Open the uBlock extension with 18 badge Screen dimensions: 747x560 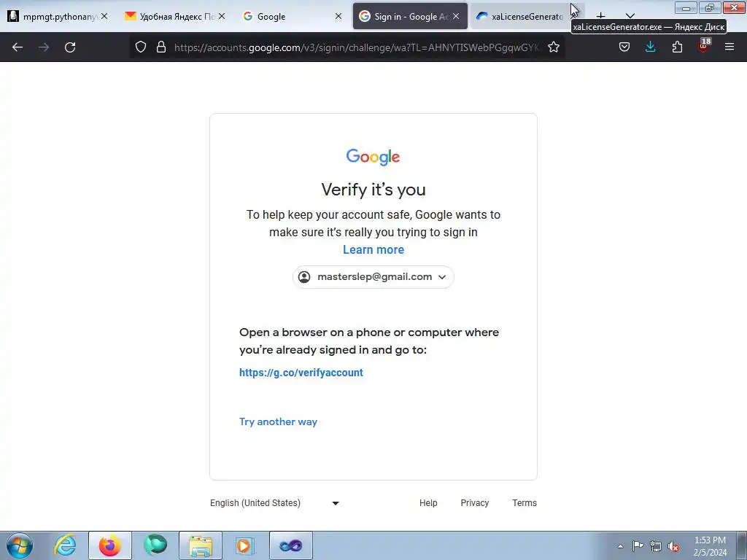pyautogui.click(x=704, y=46)
